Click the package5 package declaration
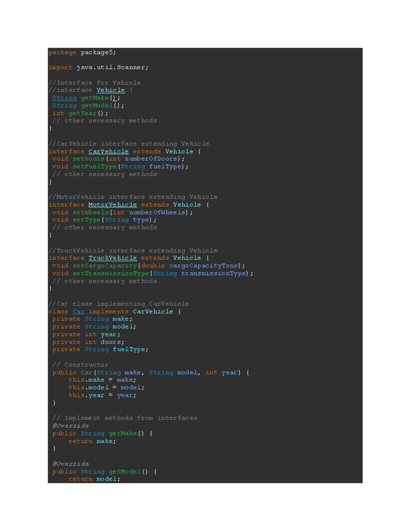The width and height of the screenshot is (411, 532). tap(82, 52)
